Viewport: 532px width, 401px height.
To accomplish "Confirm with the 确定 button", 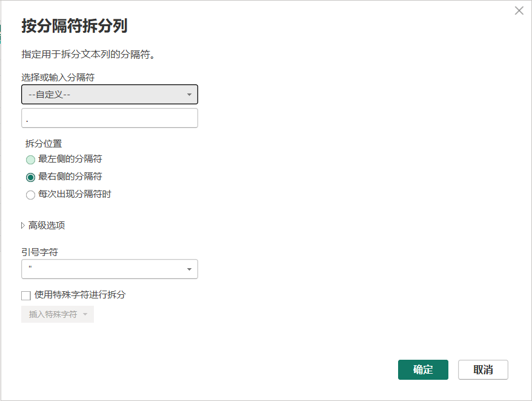I will tap(423, 369).
